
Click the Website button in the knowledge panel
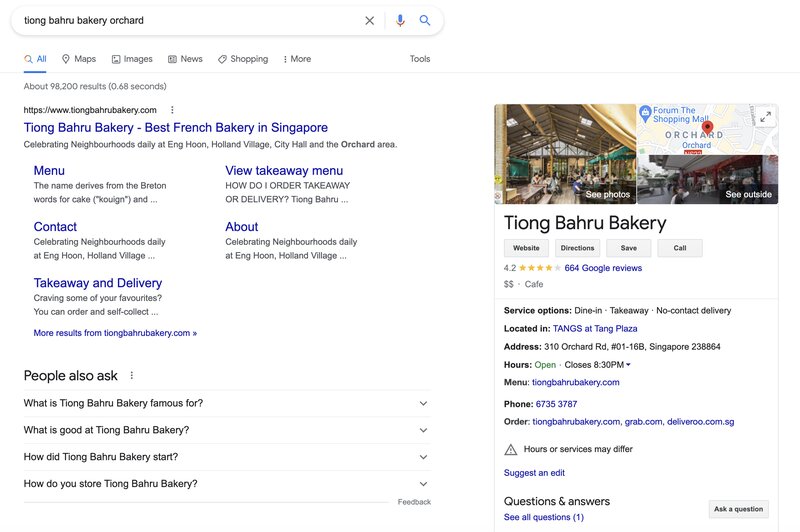point(526,248)
